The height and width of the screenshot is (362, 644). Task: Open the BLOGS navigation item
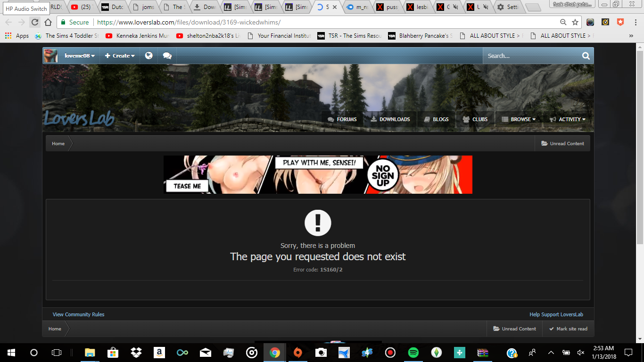[x=436, y=119]
